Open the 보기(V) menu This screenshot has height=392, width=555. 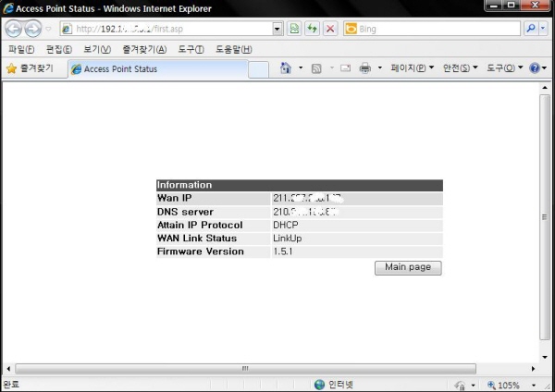(x=97, y=49)
